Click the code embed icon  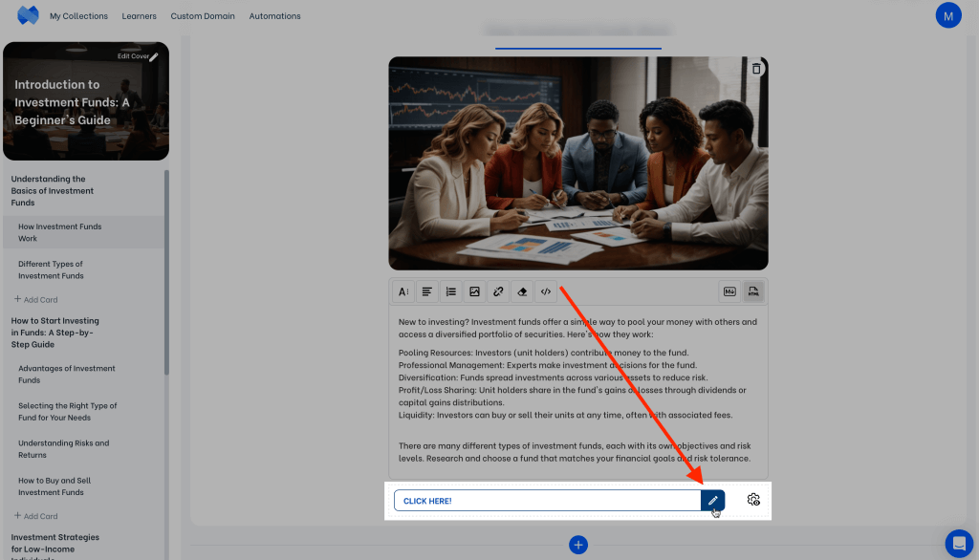545,291
